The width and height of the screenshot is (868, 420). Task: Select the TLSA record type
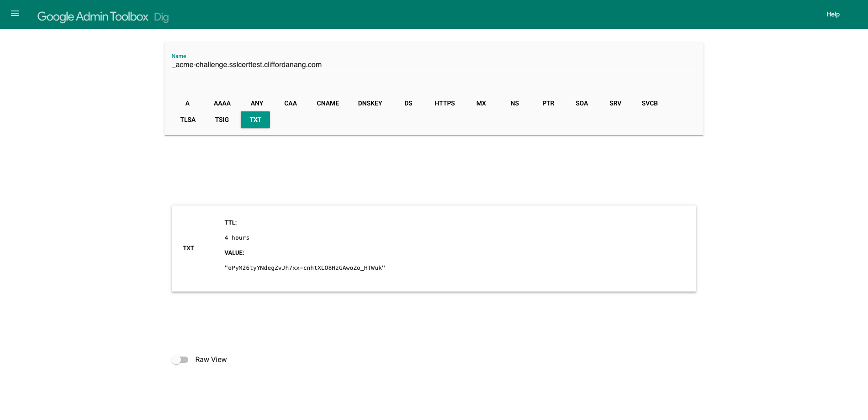188,120
